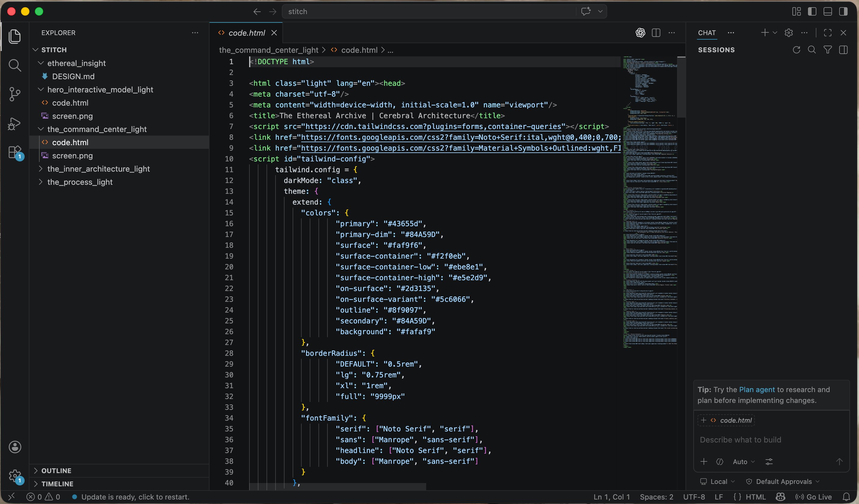Click Copilot status icon in status bar
The image size is (859, 504).
pos(781,497)
